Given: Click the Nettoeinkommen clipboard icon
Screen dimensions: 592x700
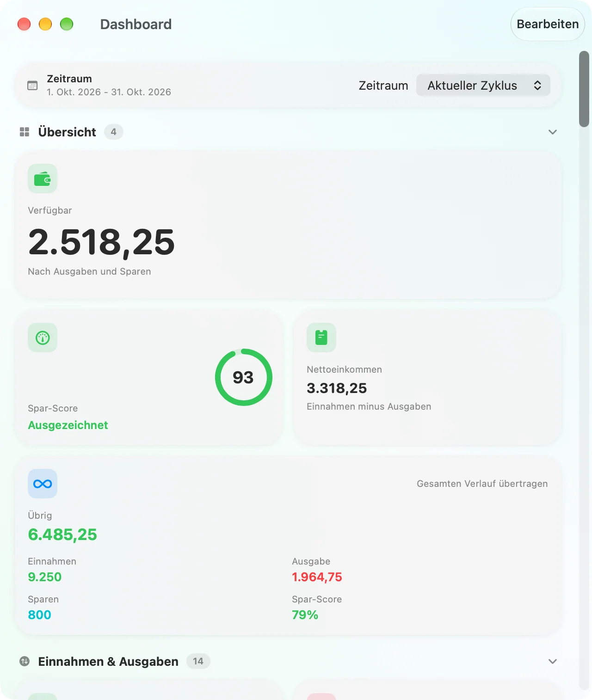Looking at the screenshot, I should (x=321, y=338).
